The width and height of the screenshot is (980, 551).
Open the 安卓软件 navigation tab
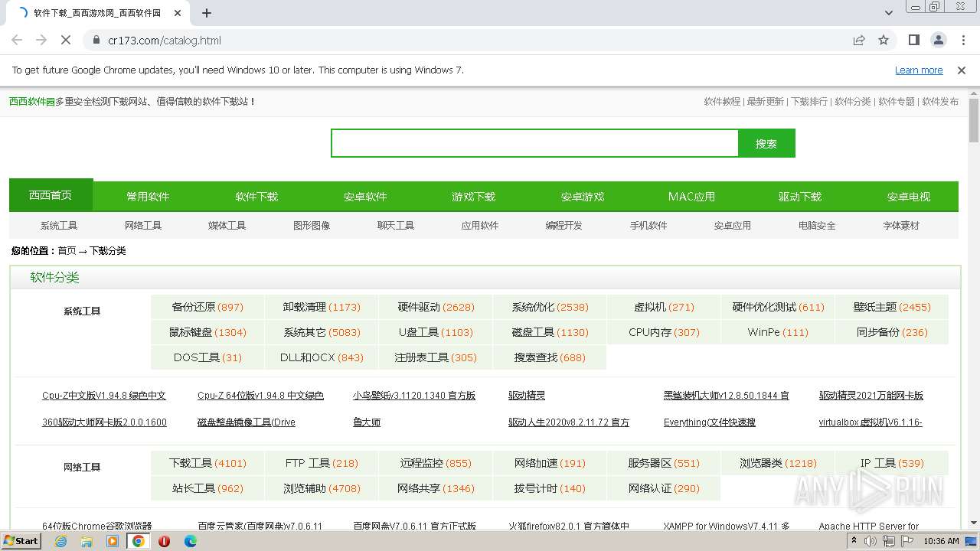point(365,197)
